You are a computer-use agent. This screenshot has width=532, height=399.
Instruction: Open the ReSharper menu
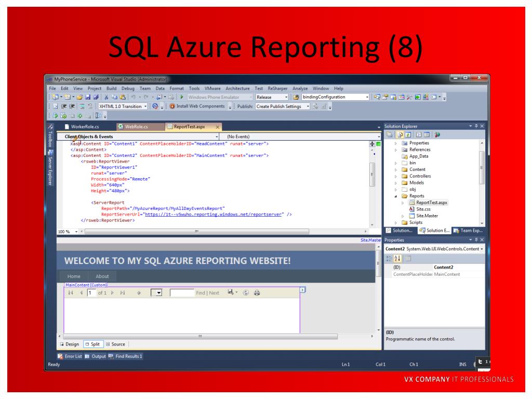[277, 88]
